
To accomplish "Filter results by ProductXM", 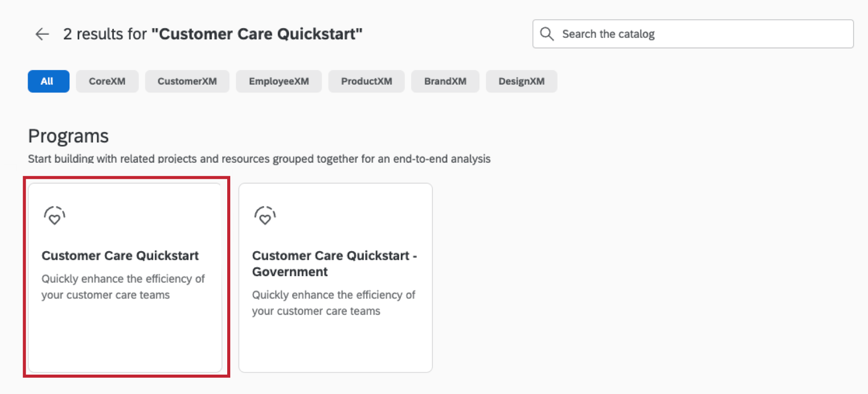I will click(366, 81).
